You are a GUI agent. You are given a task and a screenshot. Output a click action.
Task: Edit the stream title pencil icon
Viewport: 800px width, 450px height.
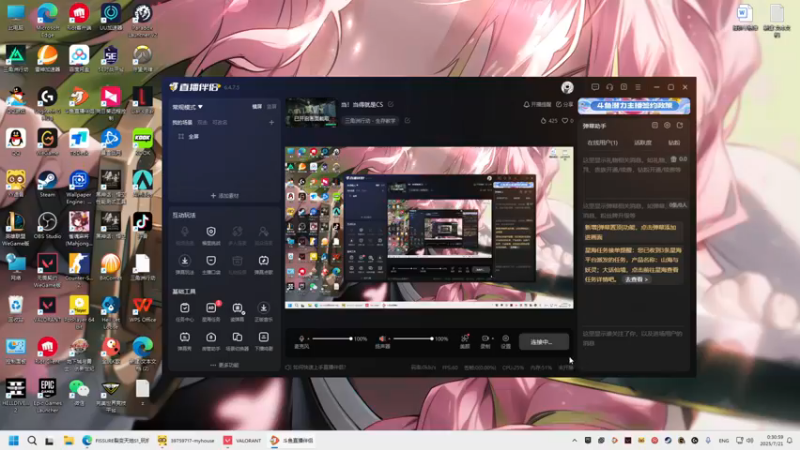point(391,104)
